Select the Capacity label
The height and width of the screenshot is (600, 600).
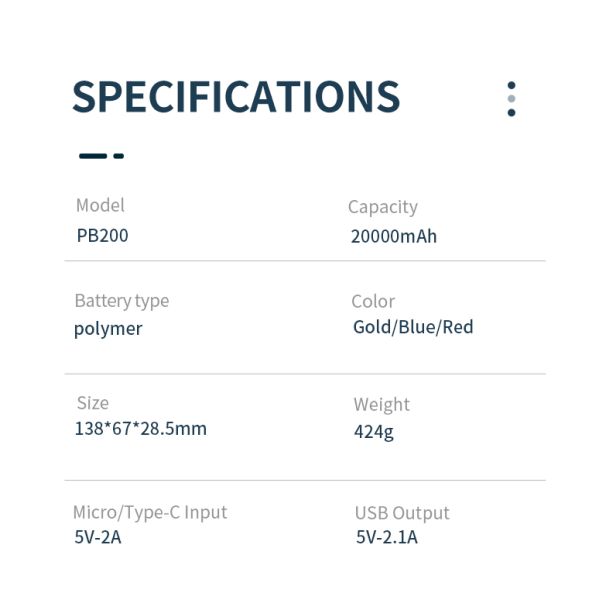pyautogui.click(x=382, y=207)
